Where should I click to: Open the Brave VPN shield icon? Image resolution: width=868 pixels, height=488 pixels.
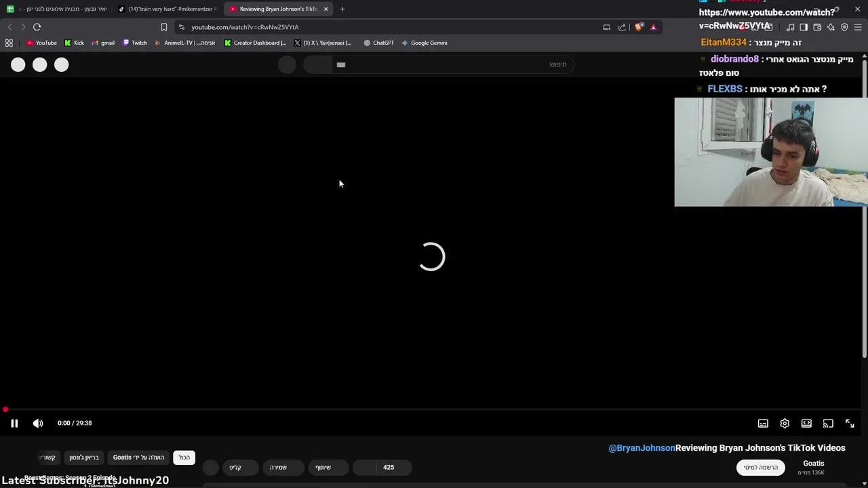(x=844, y=27)
